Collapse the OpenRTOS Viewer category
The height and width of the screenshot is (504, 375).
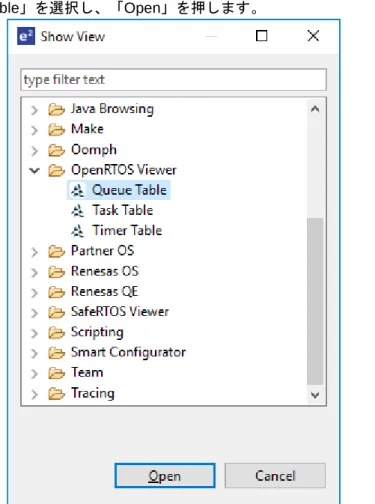[x=34, y=171]
